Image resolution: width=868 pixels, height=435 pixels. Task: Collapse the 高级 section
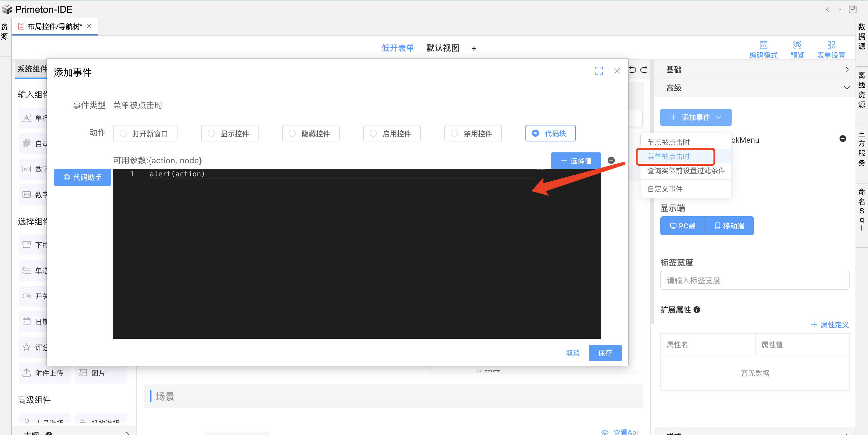755,88
